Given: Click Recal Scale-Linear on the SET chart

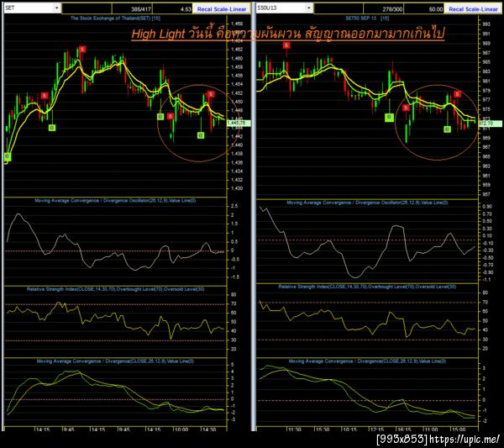Looking at the screenshot, I should 222,9.
